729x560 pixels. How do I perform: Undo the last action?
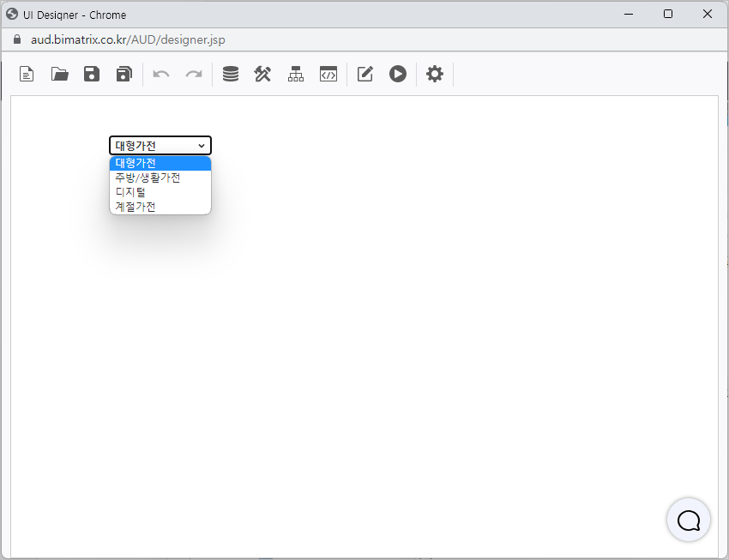pos(161,75)
